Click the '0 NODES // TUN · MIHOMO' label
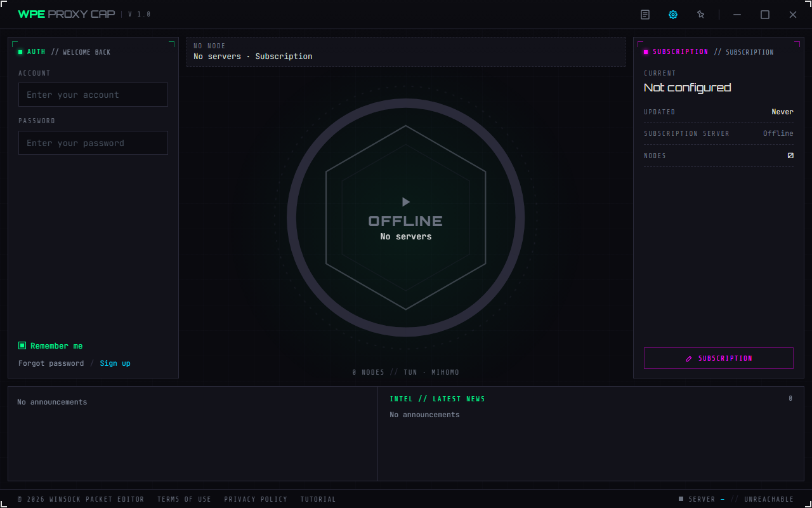The height and width of the screenshot is (508, 812). 406,372
